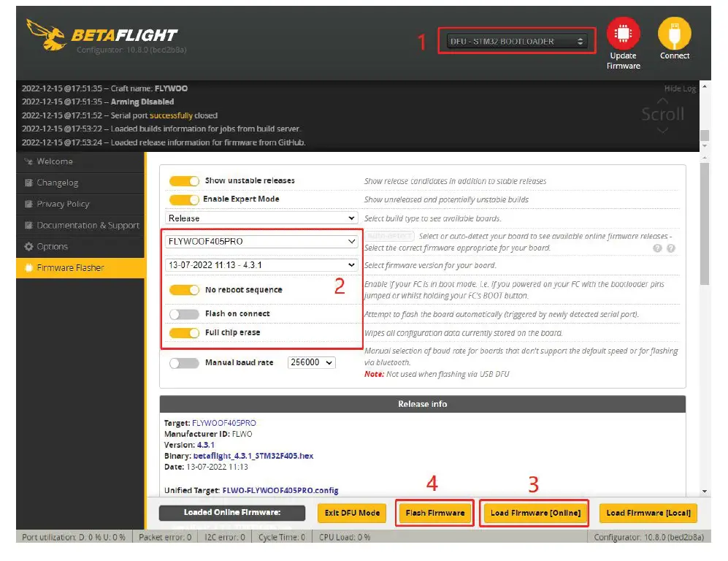
Task: Click 'Port utilization' status bar entry
Action: [x=73, y=538]
